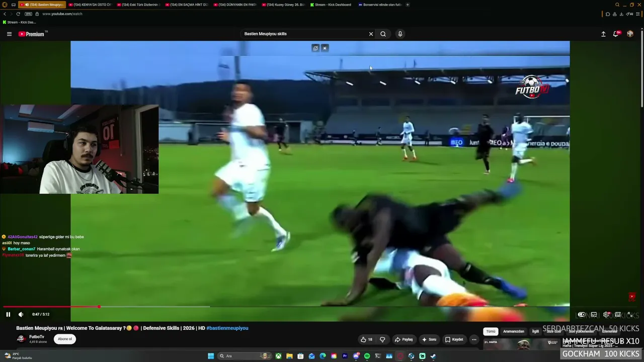This screenshot has height=362, width=644.
Task: Skip to next video icon above the player
Action: (325, 48)
